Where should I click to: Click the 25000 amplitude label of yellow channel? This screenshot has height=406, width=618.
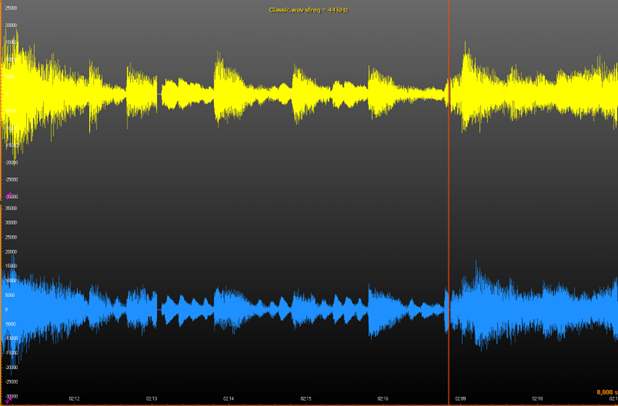pyautogui.click(x=11, y=8)
